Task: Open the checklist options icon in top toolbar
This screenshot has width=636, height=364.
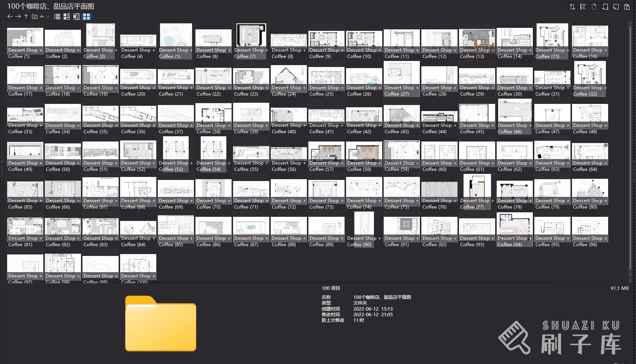Action: 583,7
